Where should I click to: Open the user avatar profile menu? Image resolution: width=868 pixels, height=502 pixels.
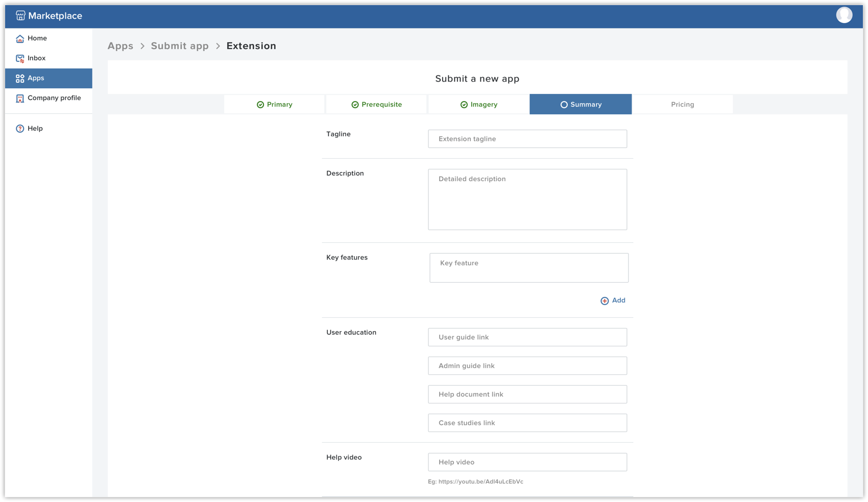click(844, 15)
